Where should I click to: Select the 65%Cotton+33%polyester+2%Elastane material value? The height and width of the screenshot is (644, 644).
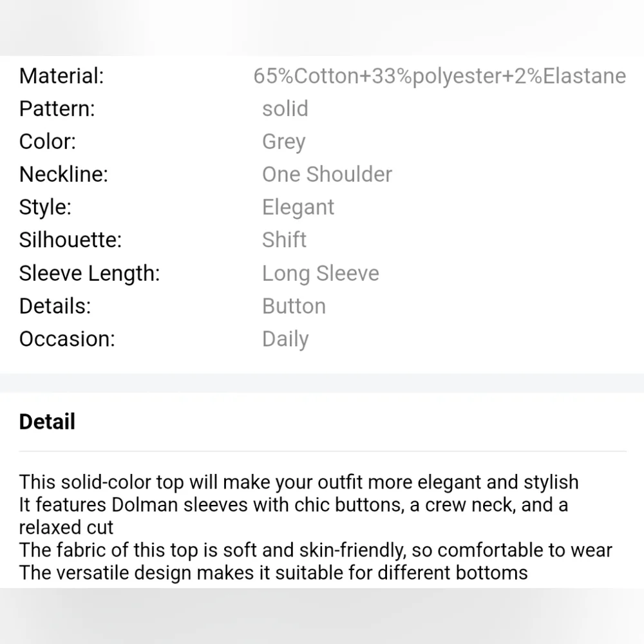tap(439, 76)
